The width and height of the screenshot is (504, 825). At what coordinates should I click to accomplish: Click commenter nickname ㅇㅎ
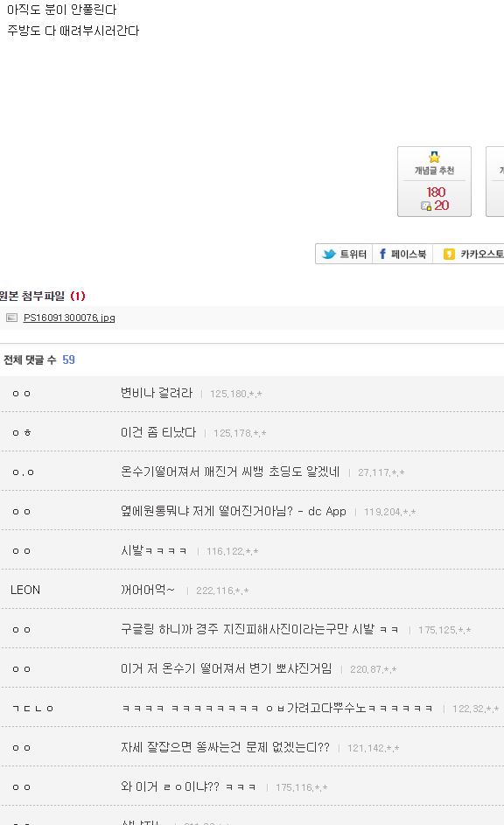tap(22, 433)
